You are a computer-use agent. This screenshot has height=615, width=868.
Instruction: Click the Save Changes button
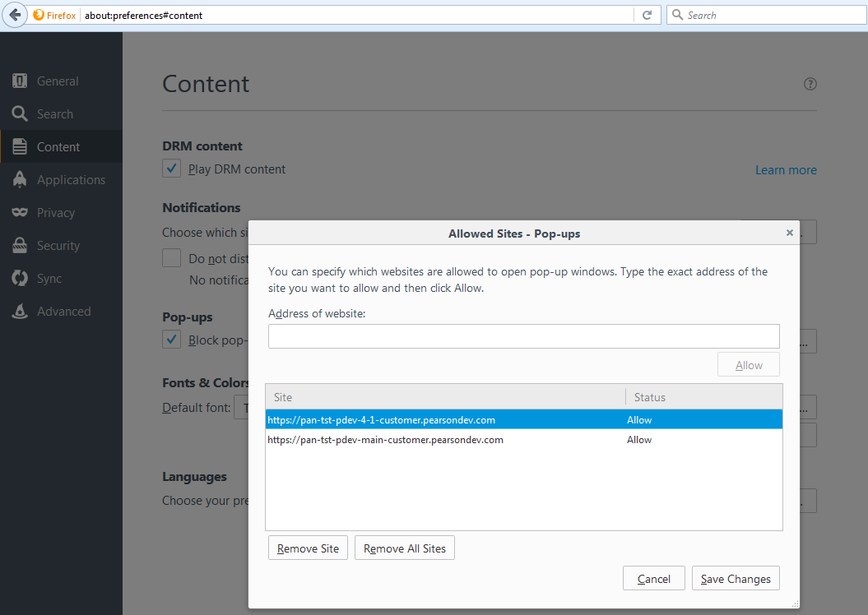(736, 579)
